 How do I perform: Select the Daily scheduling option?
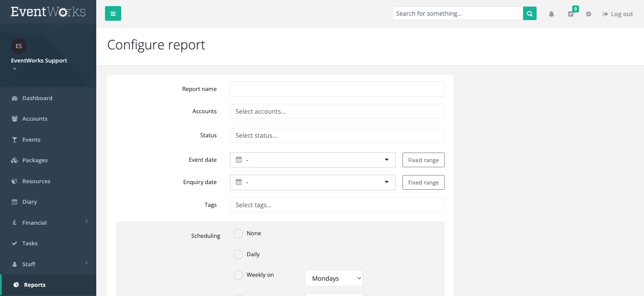pos(238,254)
